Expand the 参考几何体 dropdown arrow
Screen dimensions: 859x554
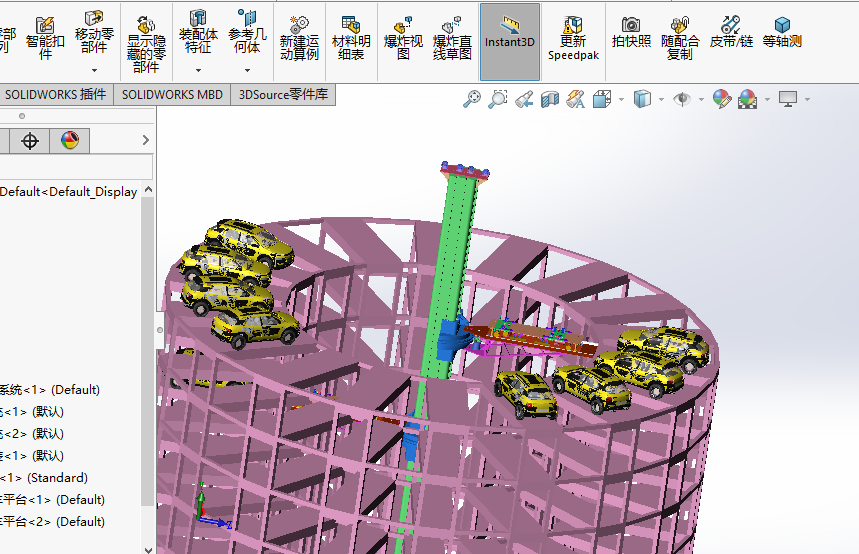coord(247,70)
